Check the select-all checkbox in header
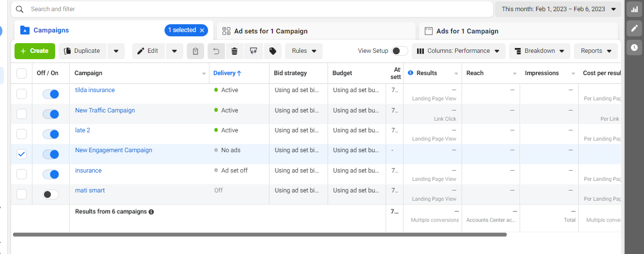Screen dimensions: 644x254 [x=22, y=73]
